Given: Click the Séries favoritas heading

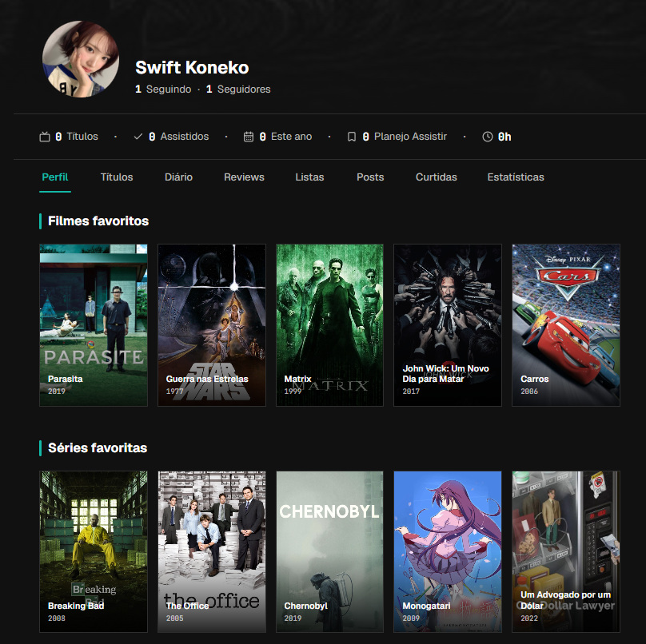Looking at the screenshot, I should tap(98, 448).
